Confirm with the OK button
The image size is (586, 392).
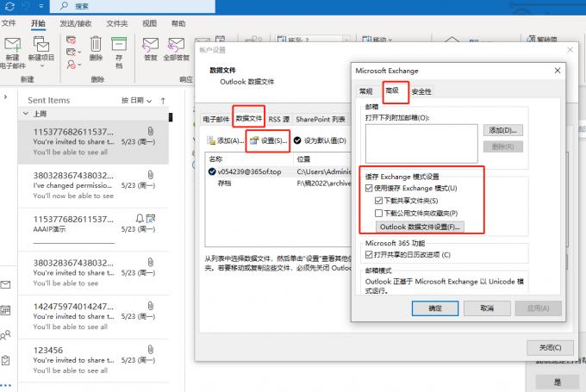pyautogui.click(x=435, y=308)
